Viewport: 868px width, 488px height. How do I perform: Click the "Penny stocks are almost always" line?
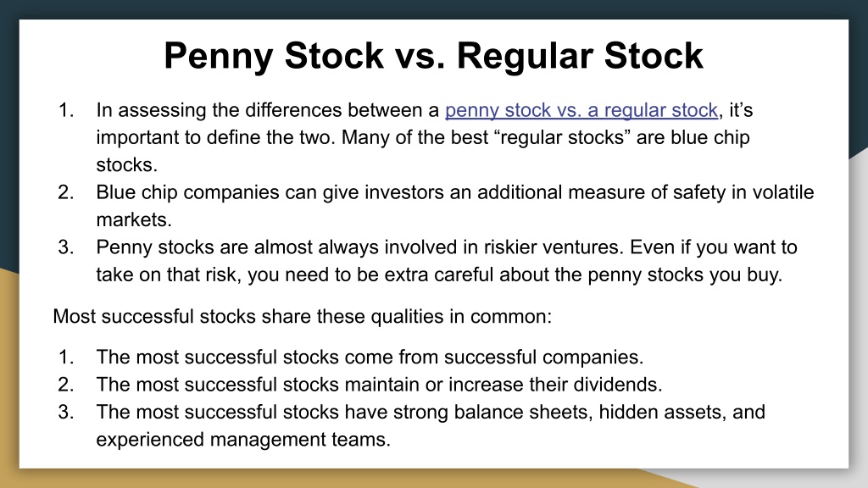447,247
